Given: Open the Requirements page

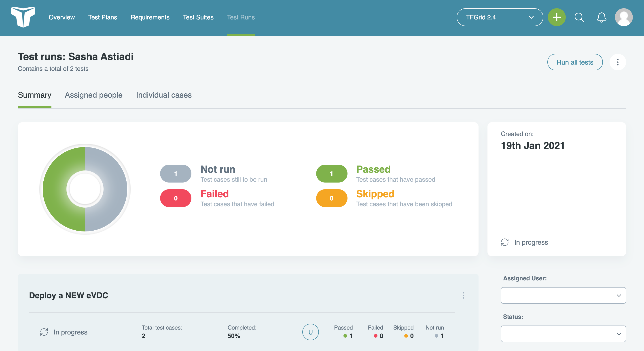Looking at the screenshot, I should [150, 17].
